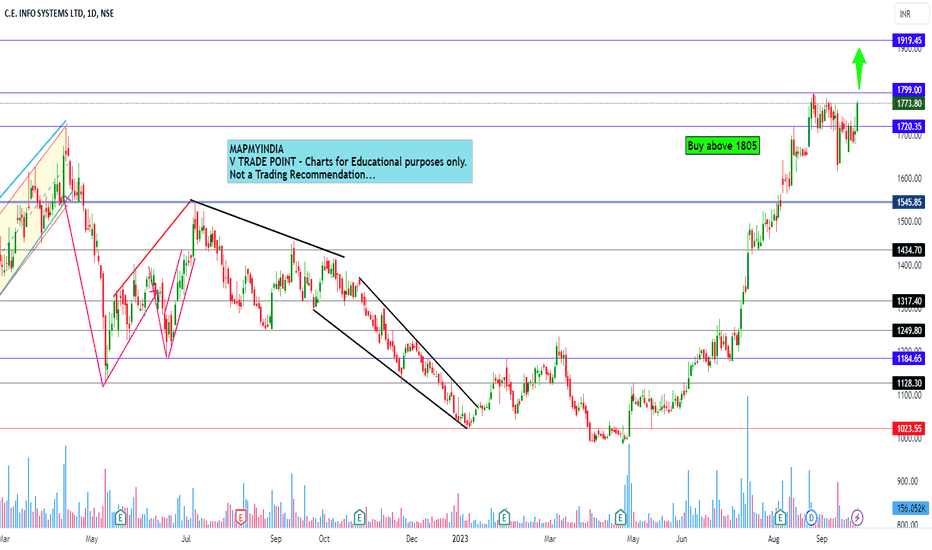Click the 1773.80 current price label
This screenshot has width=932, height=550.
tap(909, 103)
